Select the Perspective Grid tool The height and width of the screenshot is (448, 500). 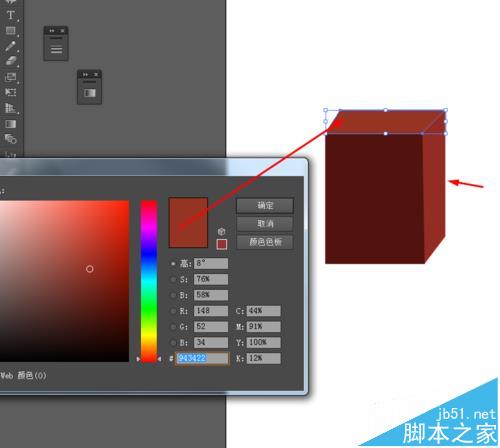pos(11,108)
